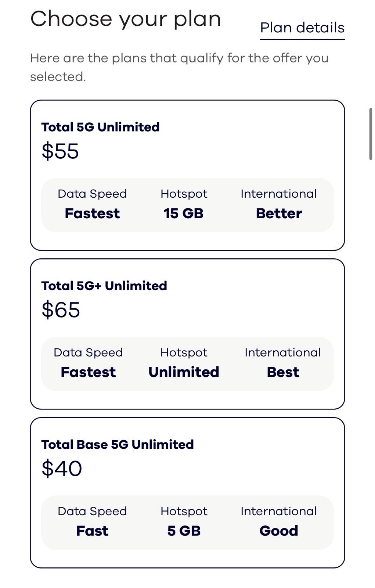Select the Total 5G Unlimited plan title
Screen dimensions: 375x588
coord(100,127)
